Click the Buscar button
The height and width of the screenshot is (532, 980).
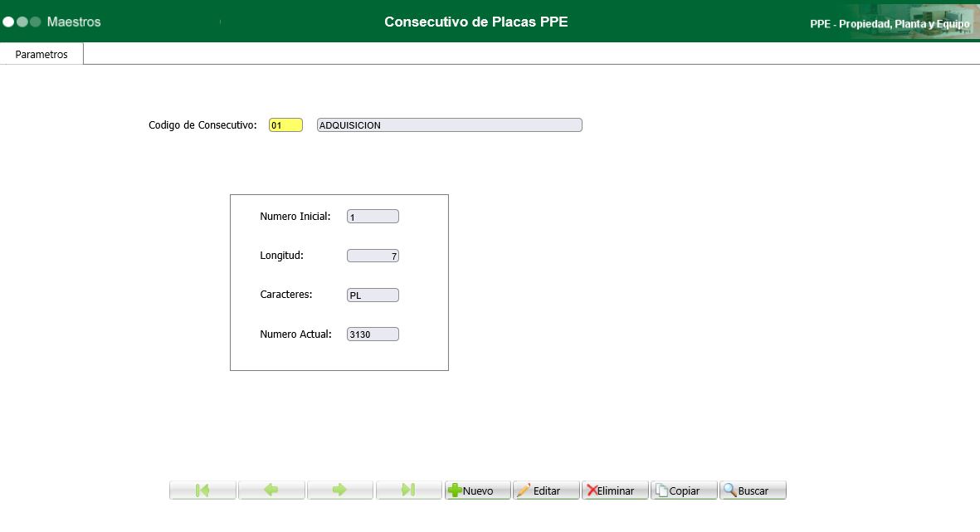[x=753, y=491]
